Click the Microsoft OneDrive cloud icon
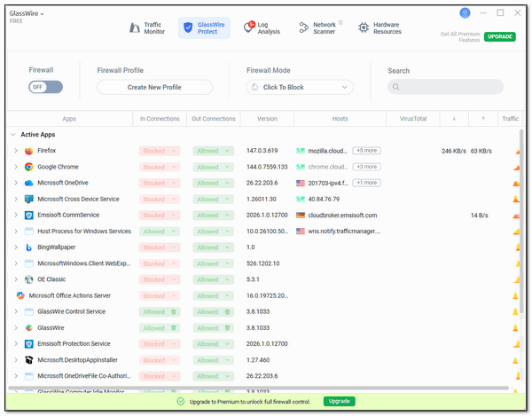Image resolution: width=532 pixels, height=416 pixels. pyautogui.click(x=29, y=183)
